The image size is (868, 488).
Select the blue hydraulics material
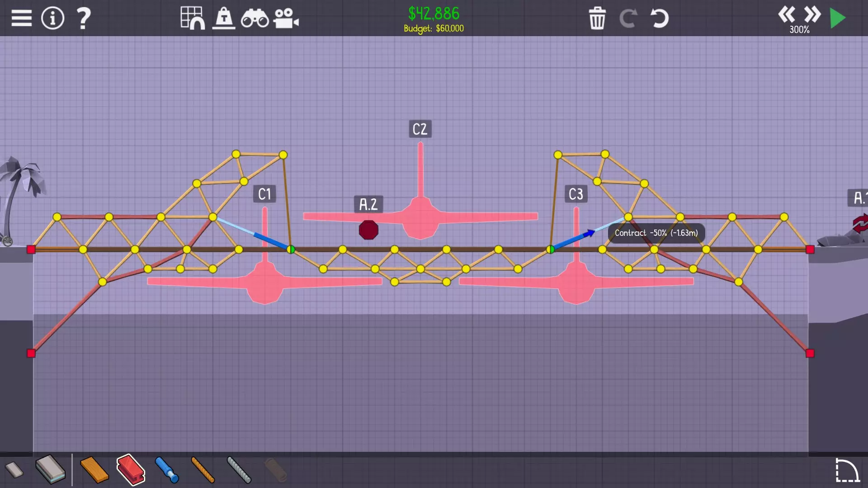click(x=167, y=470)
